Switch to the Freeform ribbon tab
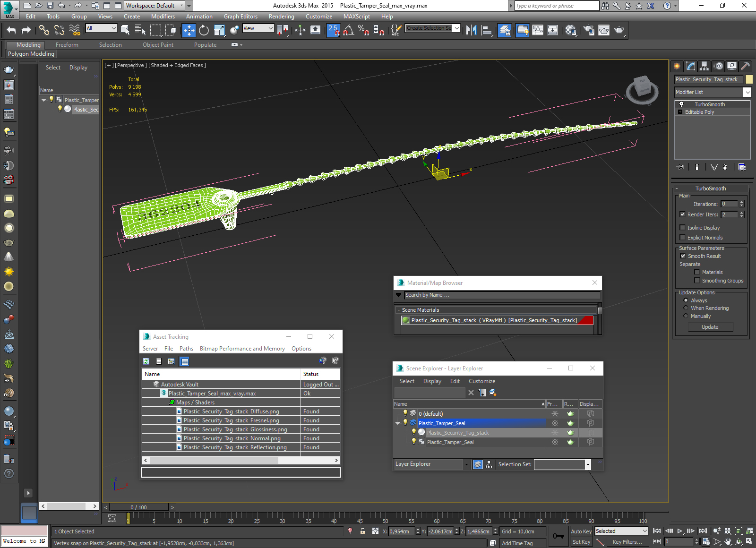 pyautogui.click(x=67, y=45)
